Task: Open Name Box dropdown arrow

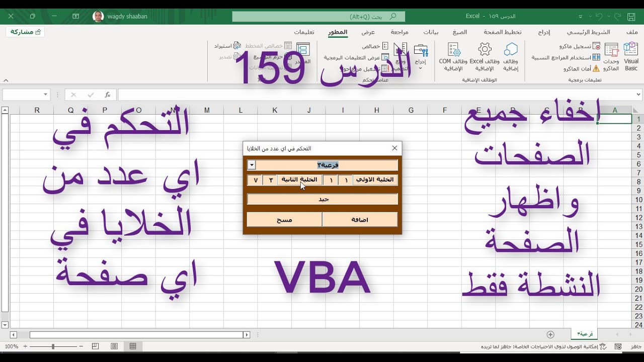Action: click(x=46, y=95)
